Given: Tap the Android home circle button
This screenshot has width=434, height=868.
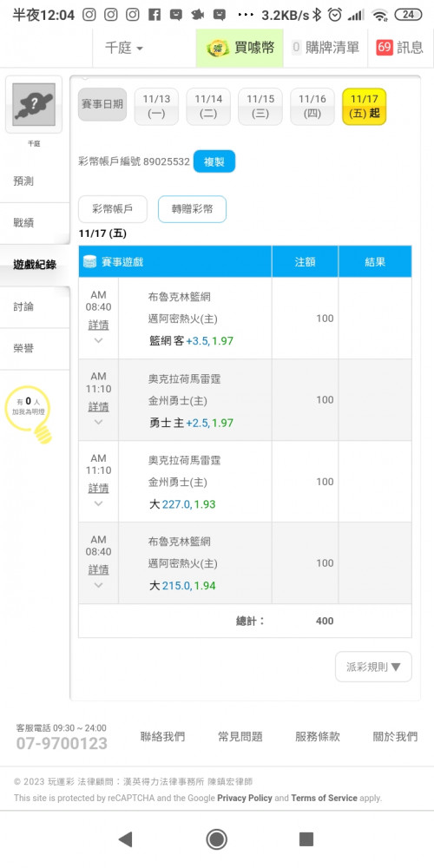Looking at the screenshot, I should pyautogui.click(x=216, y=839).
